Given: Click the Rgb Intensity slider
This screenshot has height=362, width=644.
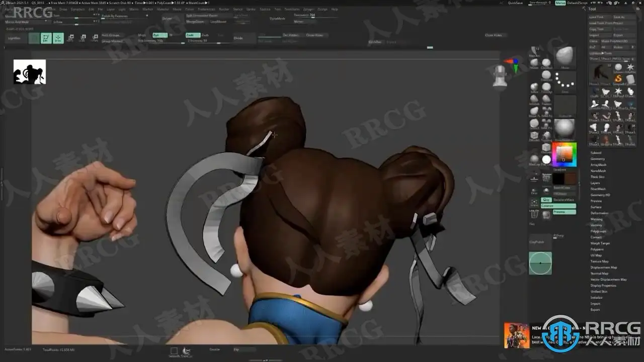Looking at the screenshot, I should coord(160,41).
